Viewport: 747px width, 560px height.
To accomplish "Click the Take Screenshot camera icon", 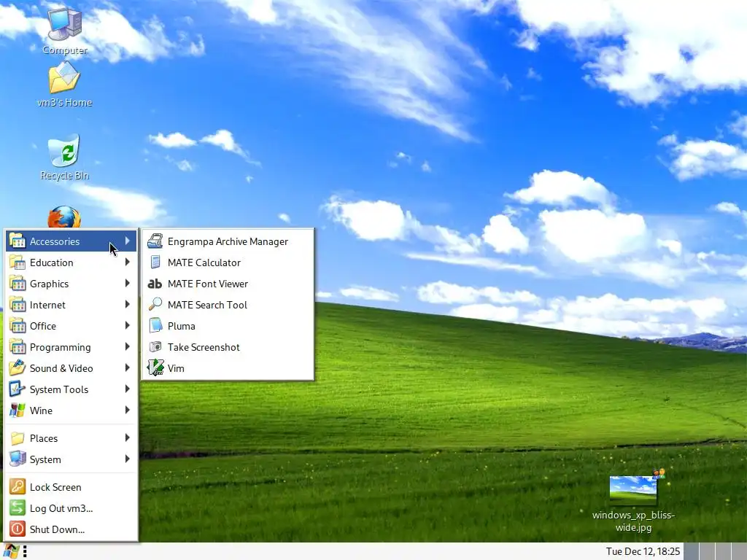I will point(155,346).
